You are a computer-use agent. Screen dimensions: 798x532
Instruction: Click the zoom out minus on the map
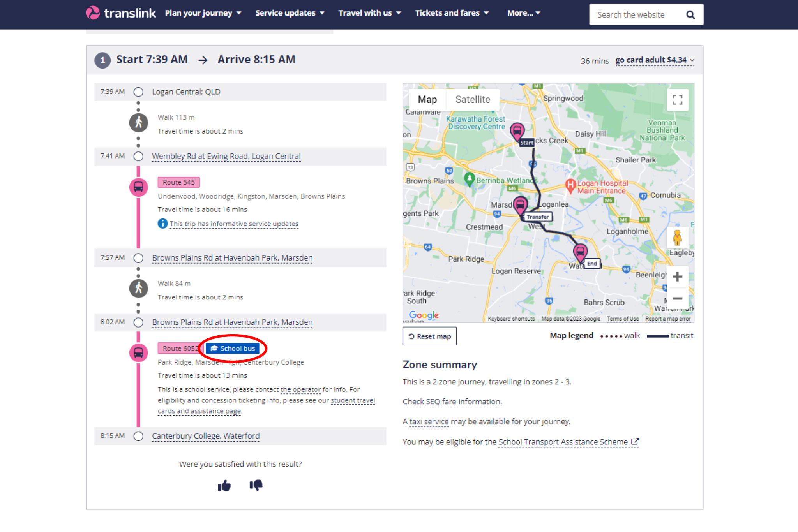point(678,298)
